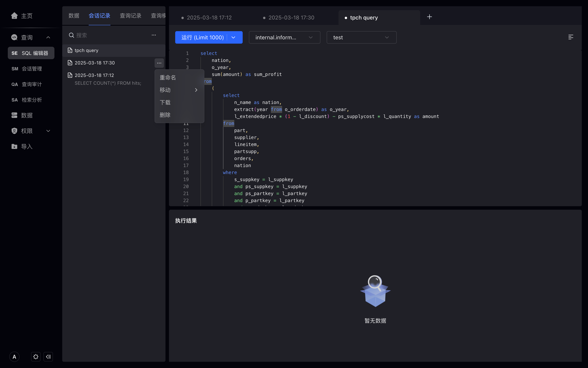This screenshot has height=368, width=588.
Task: Click the 导入 import folder icon
Action: (14, 146)
